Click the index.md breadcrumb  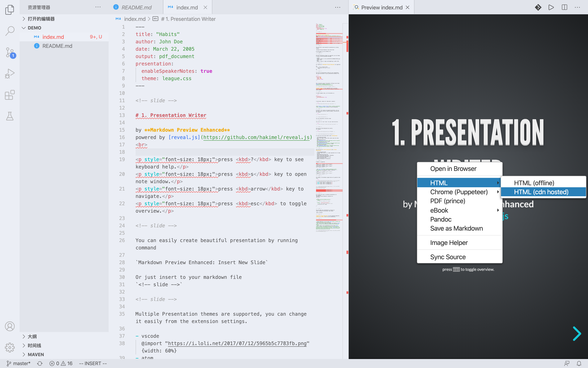coord(135,19)
